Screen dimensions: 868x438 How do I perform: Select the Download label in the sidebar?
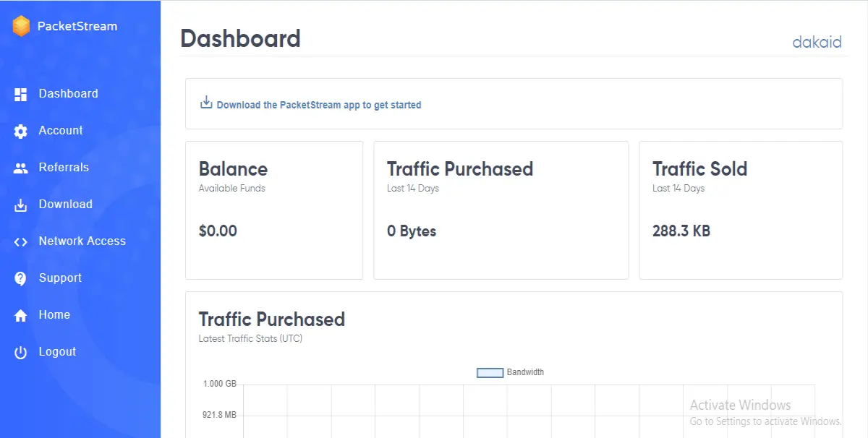coord(66,204)
